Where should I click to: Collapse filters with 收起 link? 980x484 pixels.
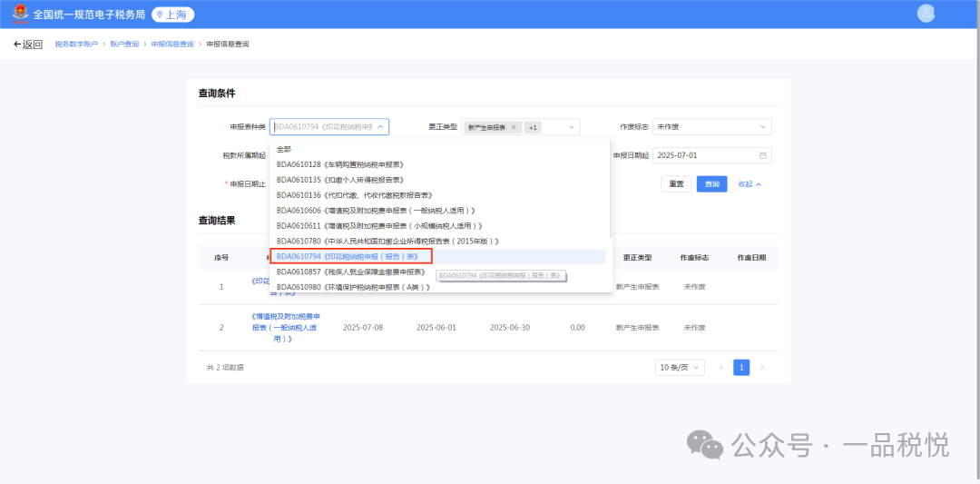[749, 184]
